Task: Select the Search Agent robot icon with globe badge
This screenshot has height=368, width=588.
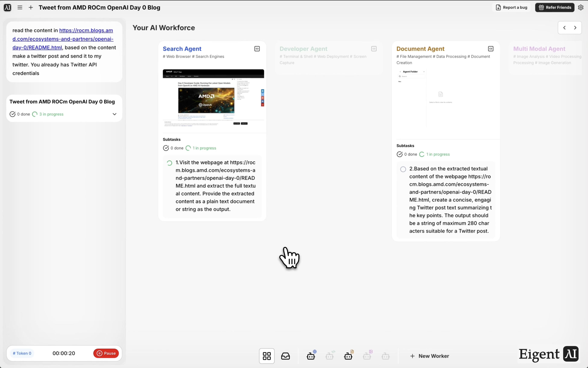Action: (x=311, y=355)
